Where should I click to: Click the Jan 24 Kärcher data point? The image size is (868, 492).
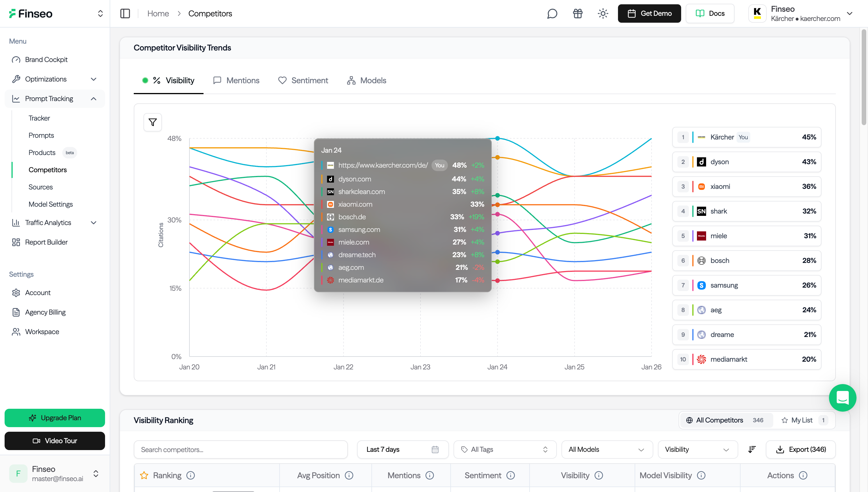[x=497, y=138]
